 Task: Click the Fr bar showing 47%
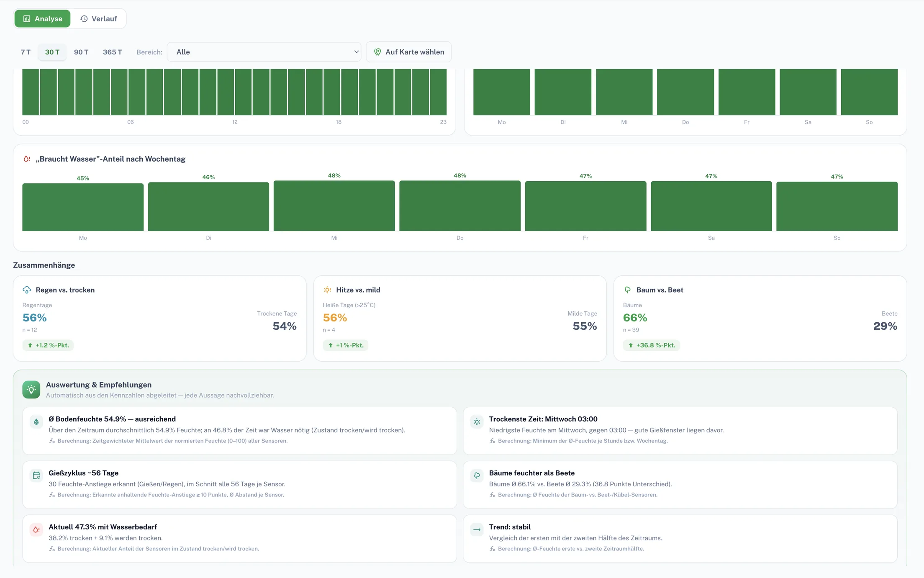pyautogui.click(x=586, y=206)
